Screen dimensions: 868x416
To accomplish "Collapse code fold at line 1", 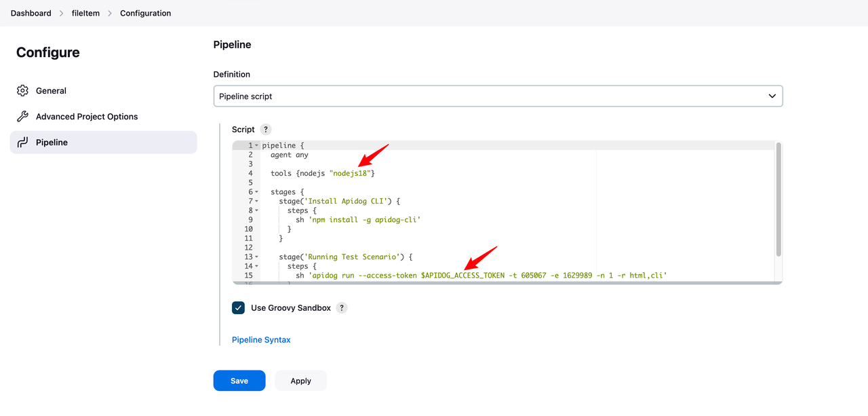I will (x=256, y=146).
